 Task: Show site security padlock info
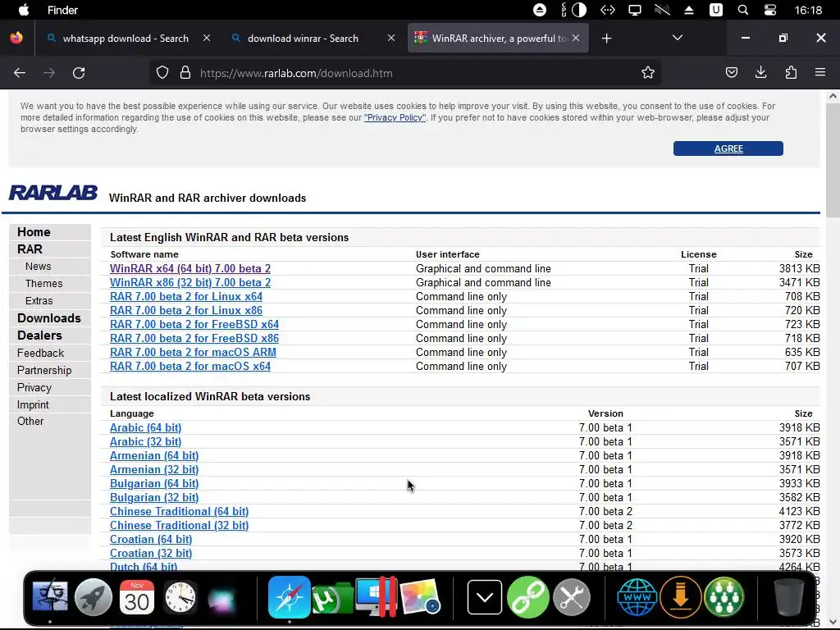[x=185, y=73]
